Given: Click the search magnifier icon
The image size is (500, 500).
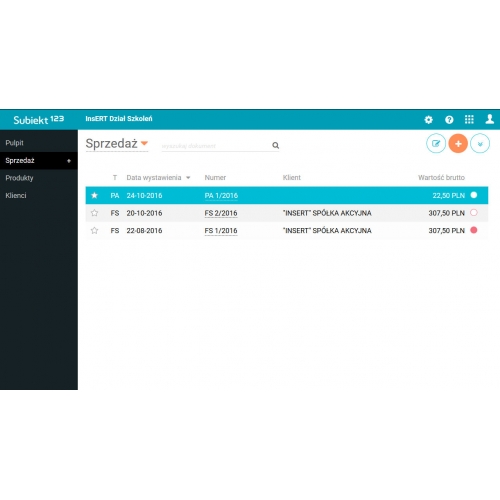Looking at the screenshot, I should (275, 145).
